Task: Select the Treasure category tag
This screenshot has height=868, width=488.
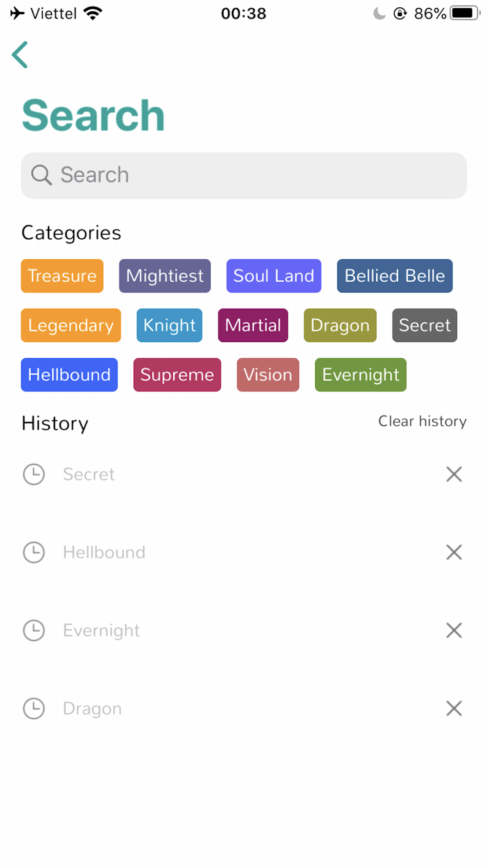Action: pyautogui.click(x=62, y=276)
